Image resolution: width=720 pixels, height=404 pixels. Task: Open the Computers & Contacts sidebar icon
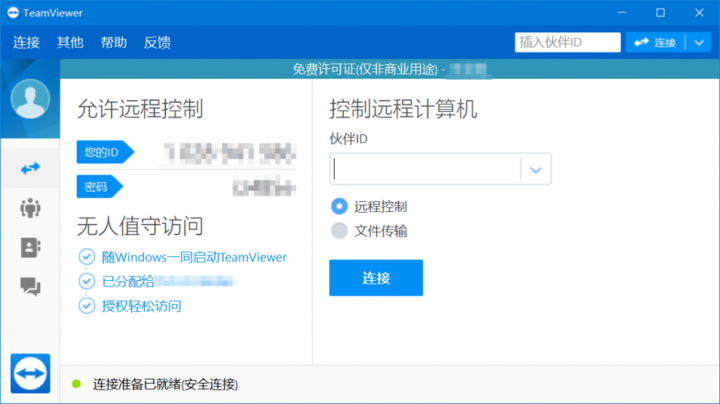tap(30, 247)
